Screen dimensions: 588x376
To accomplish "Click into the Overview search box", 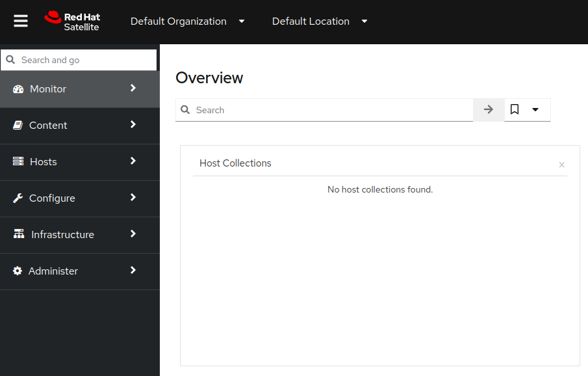I will click(324, 110).
